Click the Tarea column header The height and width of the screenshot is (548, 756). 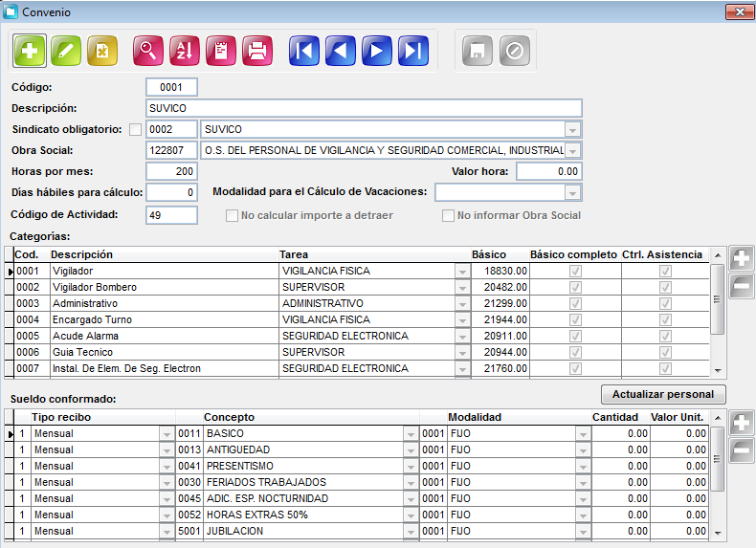(x=294, y=254)
